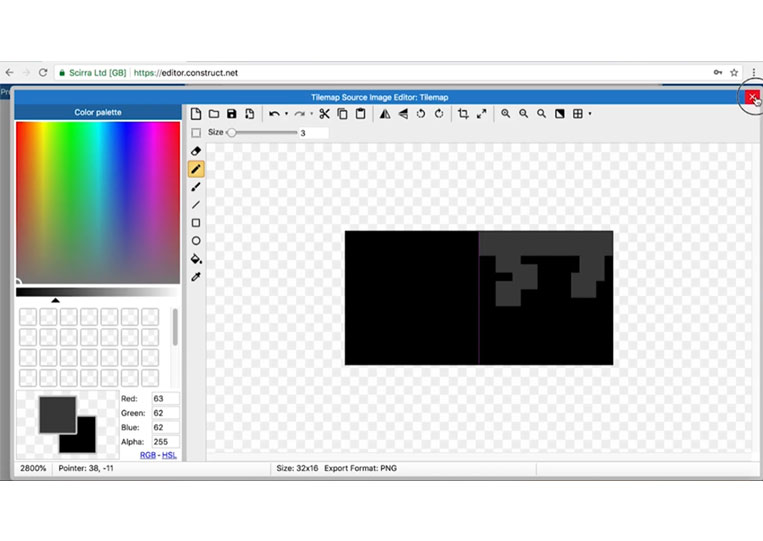Click the Alpha value field

pyautogui.click(x=165, y=442)
